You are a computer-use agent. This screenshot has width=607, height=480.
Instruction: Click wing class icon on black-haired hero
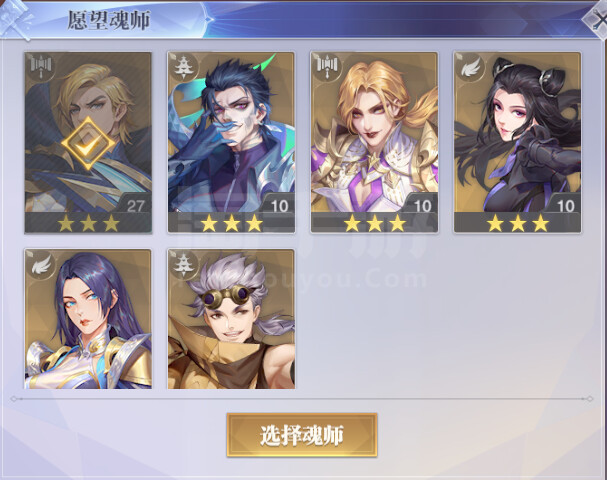(470, 66)
